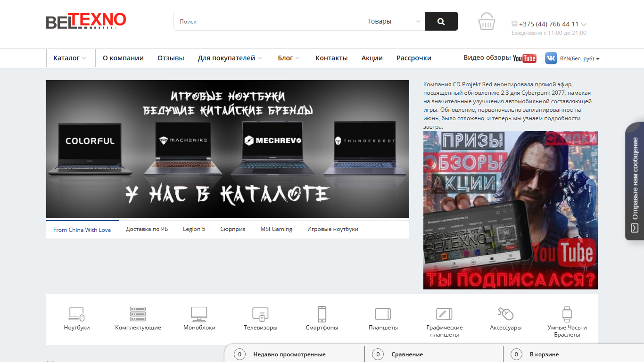Click the Комплектующие category label
Viewport: 644px width, 362px height.
point(138,328)
